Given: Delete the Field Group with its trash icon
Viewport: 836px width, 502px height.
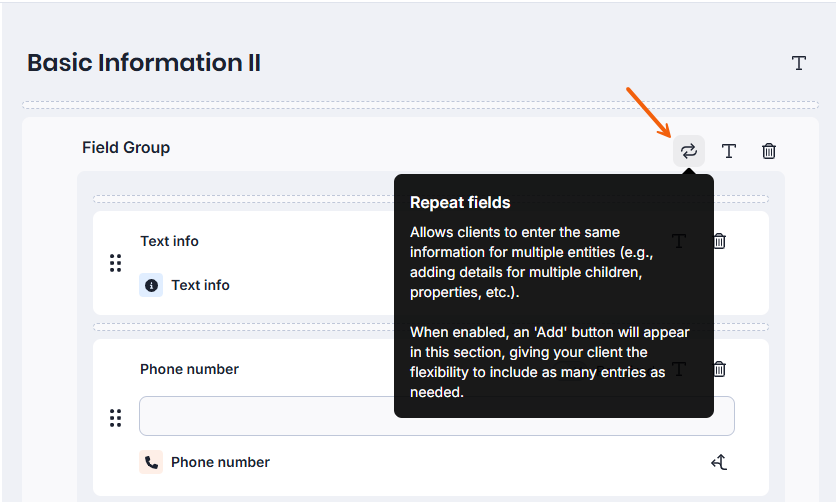Looking at the screenshot, I should click(769, 151).
